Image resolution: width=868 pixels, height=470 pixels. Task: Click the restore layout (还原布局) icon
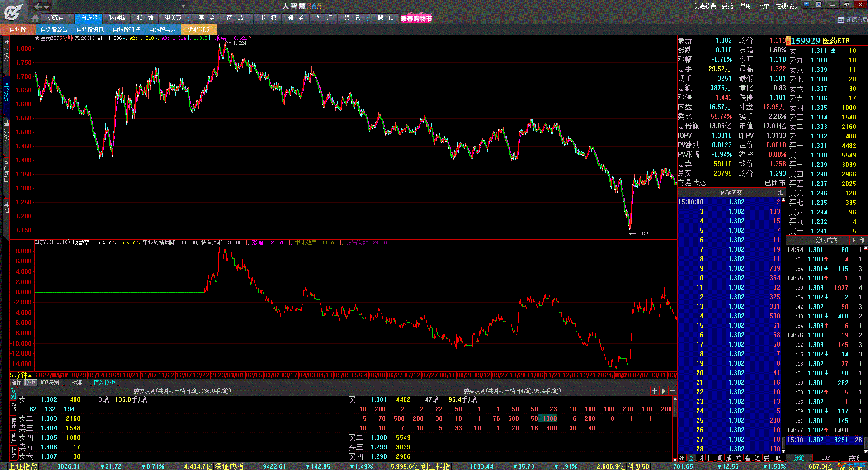[x=840, y=20]
